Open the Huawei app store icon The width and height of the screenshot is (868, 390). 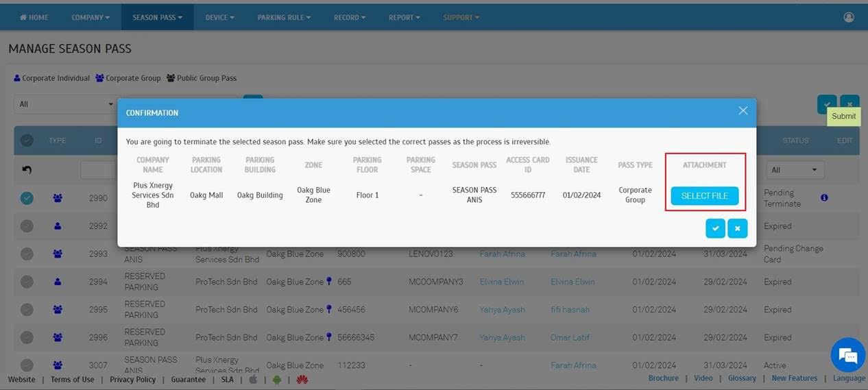point(302,379)
